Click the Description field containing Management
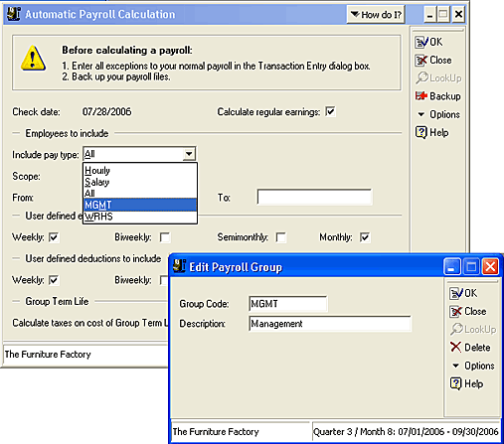 [x=330, y=324]
